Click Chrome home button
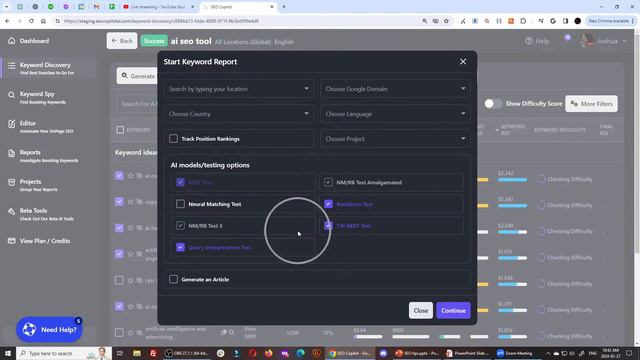This screenshot has width=640, height=360. tap(43, 21)
